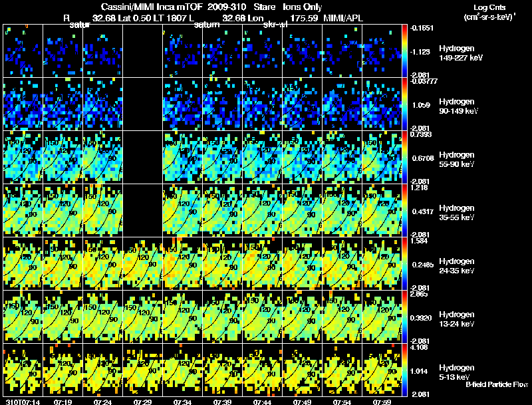532x405 pixels.
Task: Click the "Hydrogen 5-13 keV" row label
Action: pyautogui.click(x=457, y=372)
